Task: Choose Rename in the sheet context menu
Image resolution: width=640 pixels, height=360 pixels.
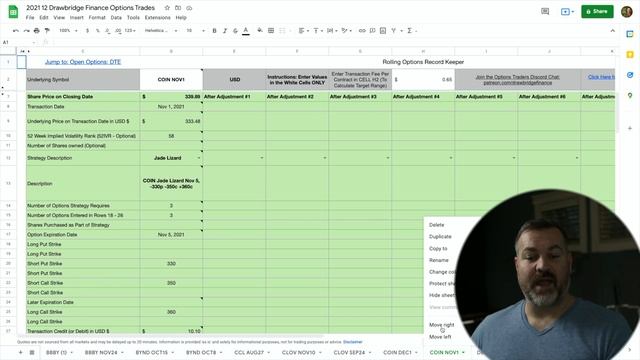Action: point(439,260)
